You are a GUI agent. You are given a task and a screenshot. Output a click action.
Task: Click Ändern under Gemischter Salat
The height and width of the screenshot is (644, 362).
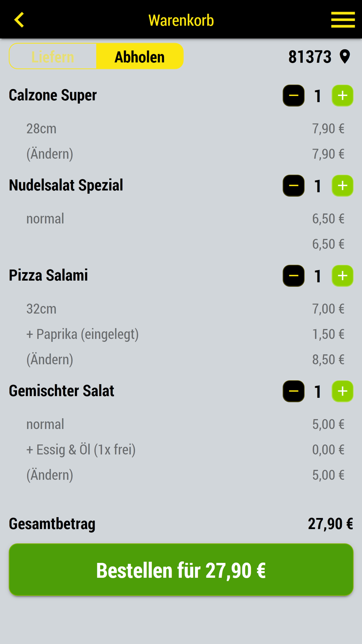click(50, 475)
